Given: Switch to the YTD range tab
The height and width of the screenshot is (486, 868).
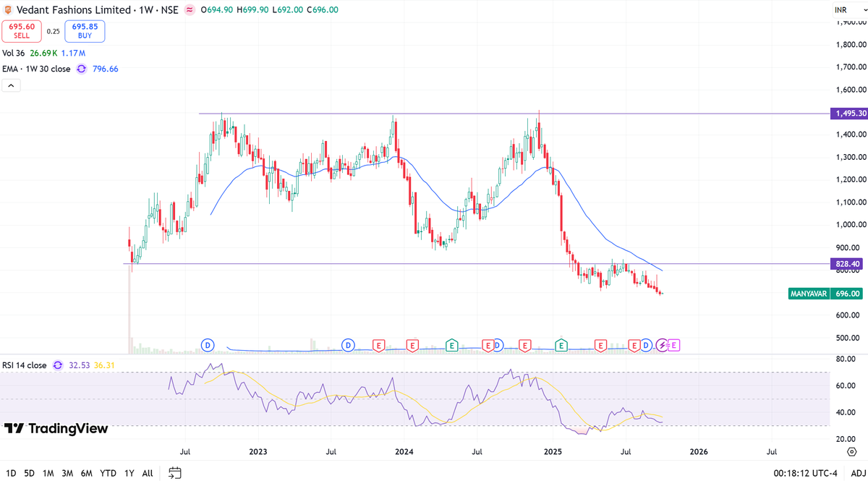Looking at the screenshot, I should 108,473.
